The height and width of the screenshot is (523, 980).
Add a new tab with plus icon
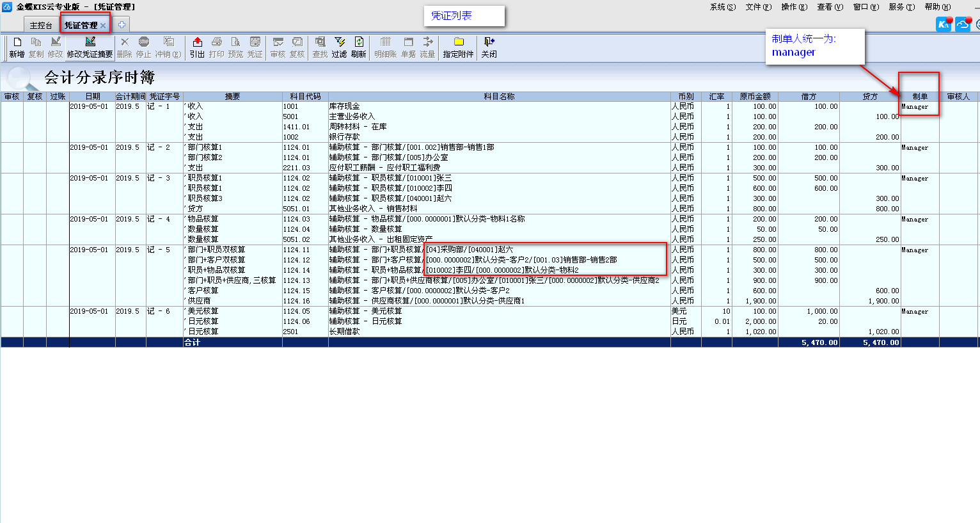[122, 25]
